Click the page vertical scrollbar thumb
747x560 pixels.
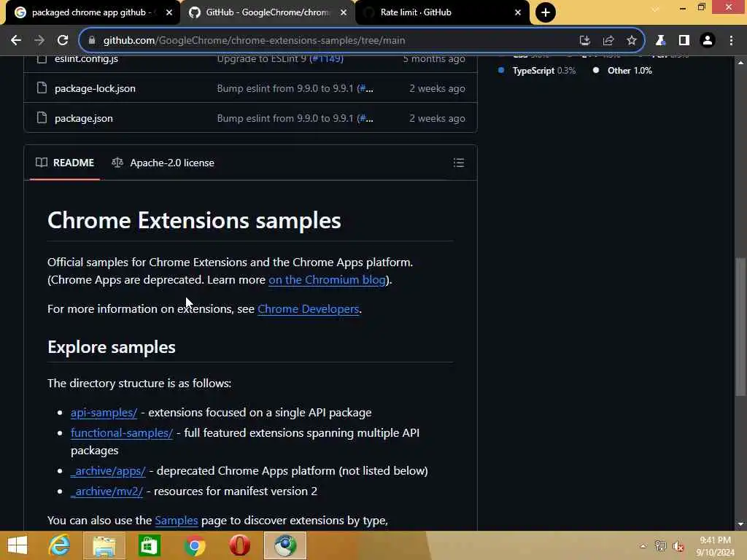coord(740,327)
